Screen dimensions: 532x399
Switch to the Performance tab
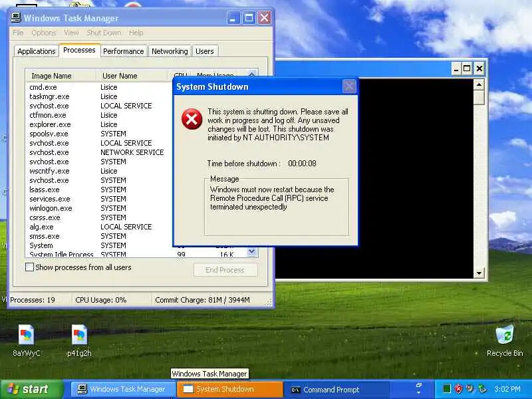tap(124, 51)
